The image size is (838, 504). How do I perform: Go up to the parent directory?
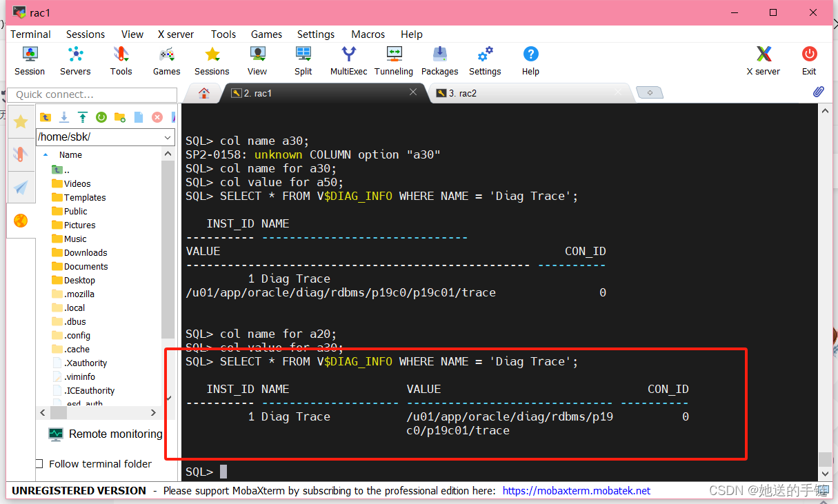[46, 117]
